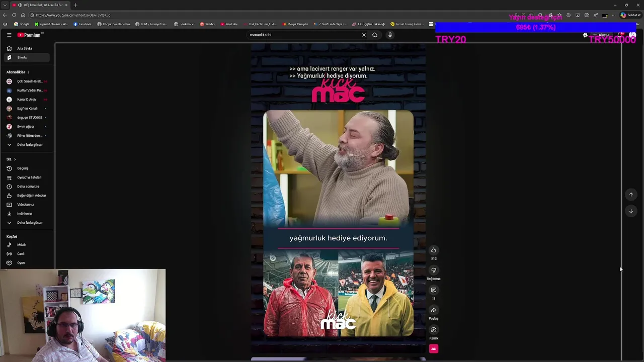Screen dimensions: 644x362
Task: Open the browser three-dot settings menu
Action: 613,15
